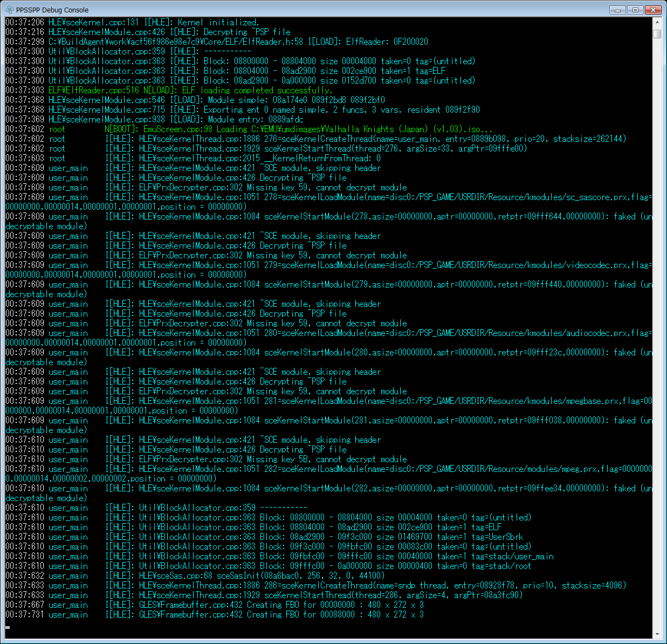Click the '__KernelReturnFromThread: 0' line
Screen dimensions: 667x644
click(193, 158)
